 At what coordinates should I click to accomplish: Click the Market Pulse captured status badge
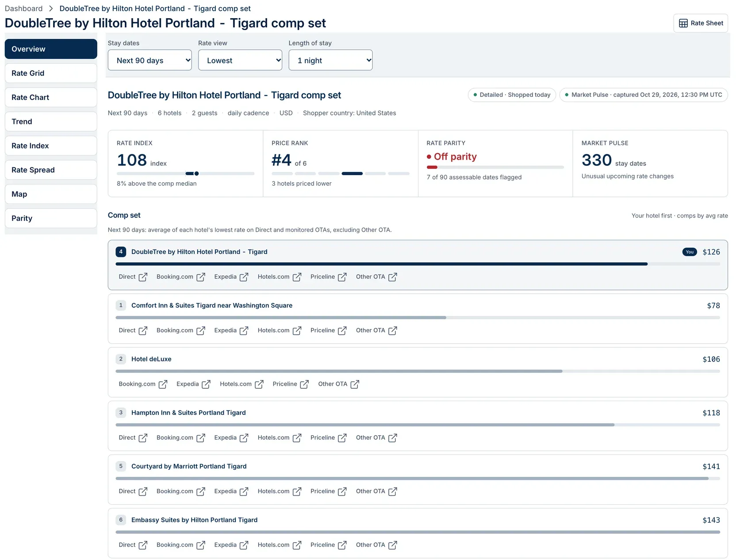coord(644,95)
